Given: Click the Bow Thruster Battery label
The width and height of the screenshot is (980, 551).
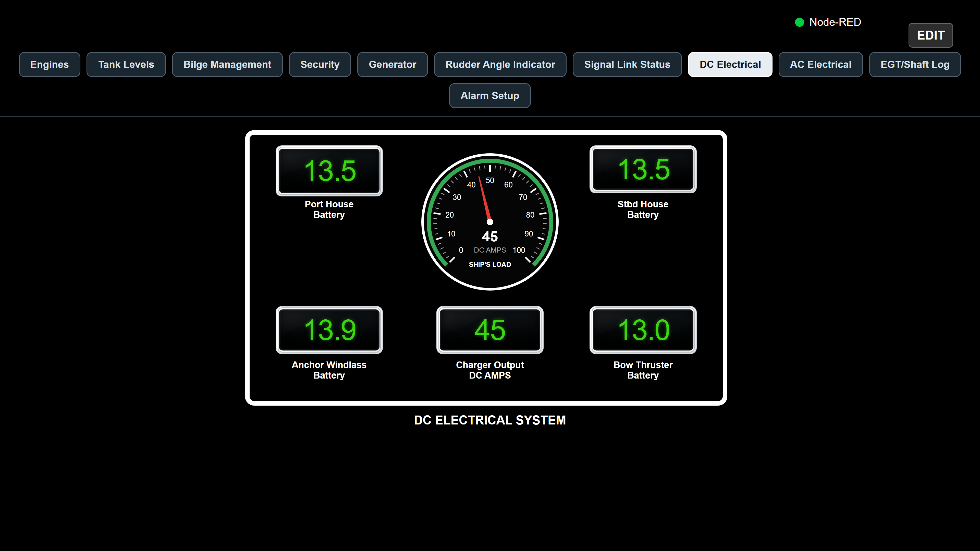Looking at the screenshot, I should coord(643,370).
